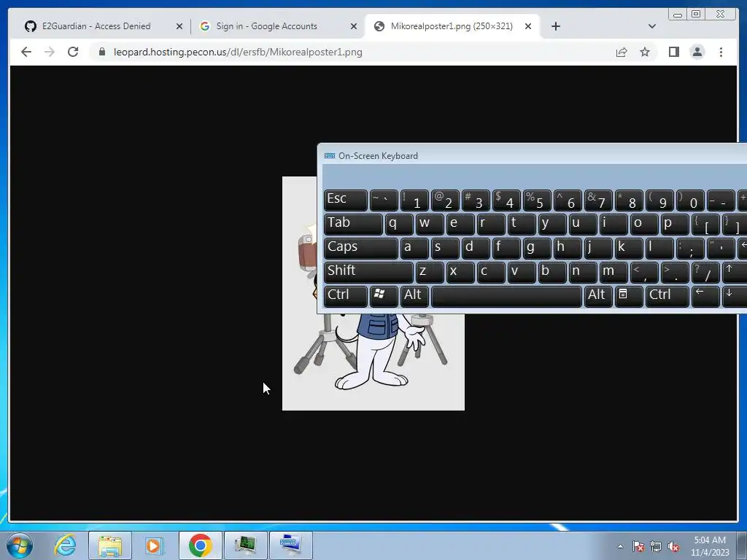Screen dimensions: 747x560
Task: Launch Internet Explorer from taskbar
Action: pos(65,545)
